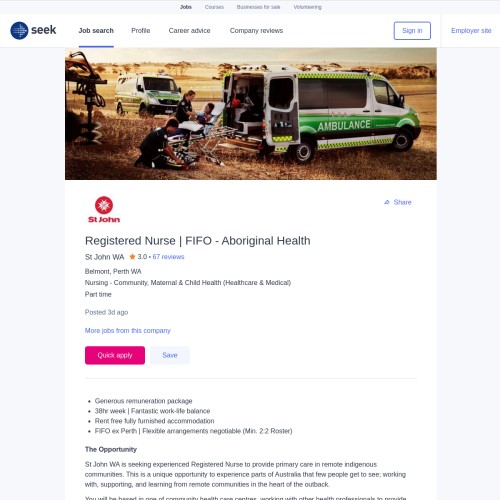
Task: View more jobs from this company
Action: 128,331
